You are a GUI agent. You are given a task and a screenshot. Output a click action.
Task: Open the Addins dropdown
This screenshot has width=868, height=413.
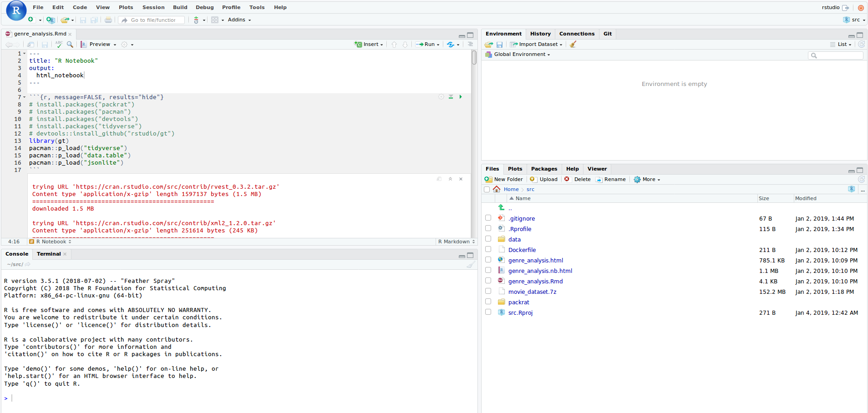tap(239, 20)
